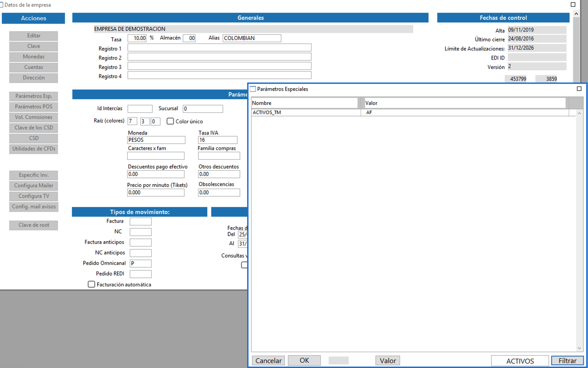Click Config. mail avisos button
Screen dimensions: 588x368
click(34, 207)
